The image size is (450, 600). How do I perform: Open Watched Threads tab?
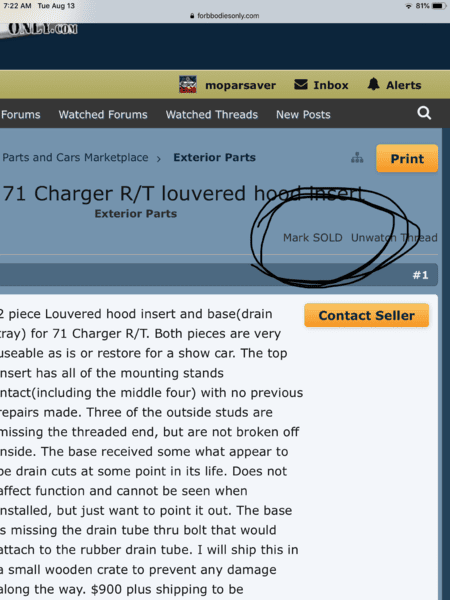tap(212, 114)
